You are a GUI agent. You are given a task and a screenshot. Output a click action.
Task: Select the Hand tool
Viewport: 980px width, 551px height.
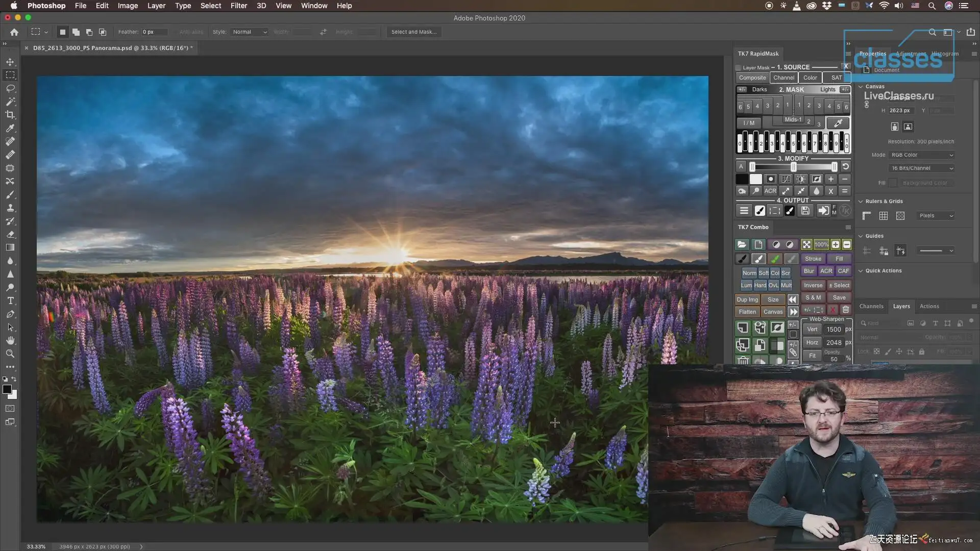10,340
